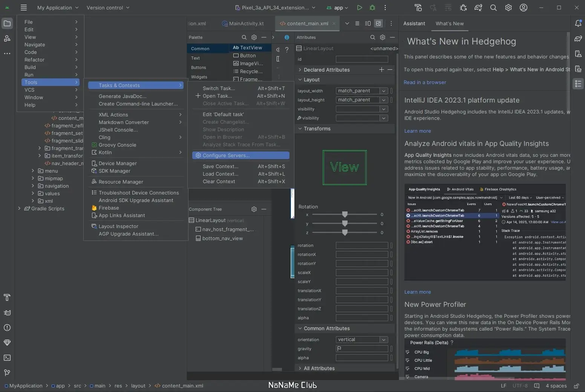The height and width of the screenshot is (392, 585).
Task: Click the Read in a browser link
Action: pyautogui.click(x=425, y=83)
